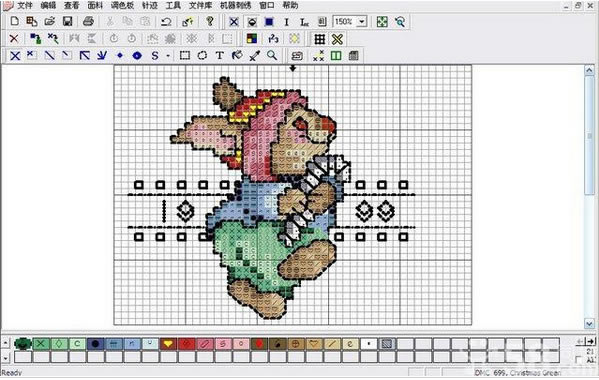Click the vertical scrollbar down arrow
The width and height of the screenshot is (599, 380).
point(589,324)
